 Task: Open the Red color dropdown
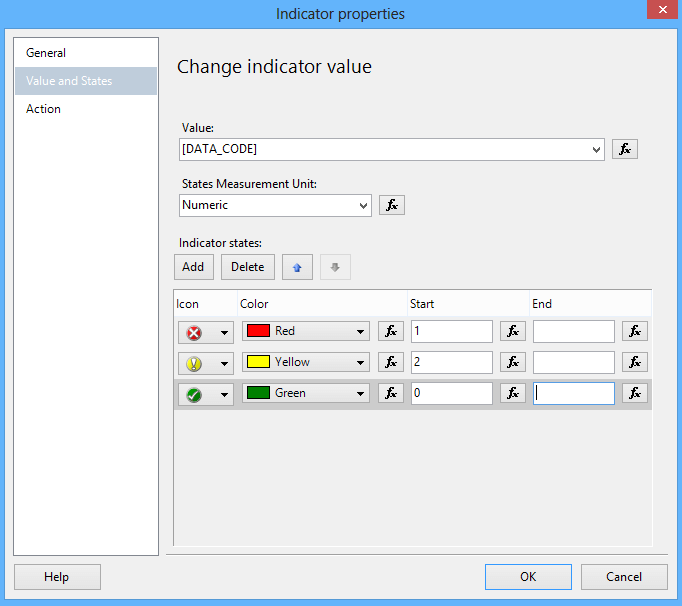(x=306, y=331)
